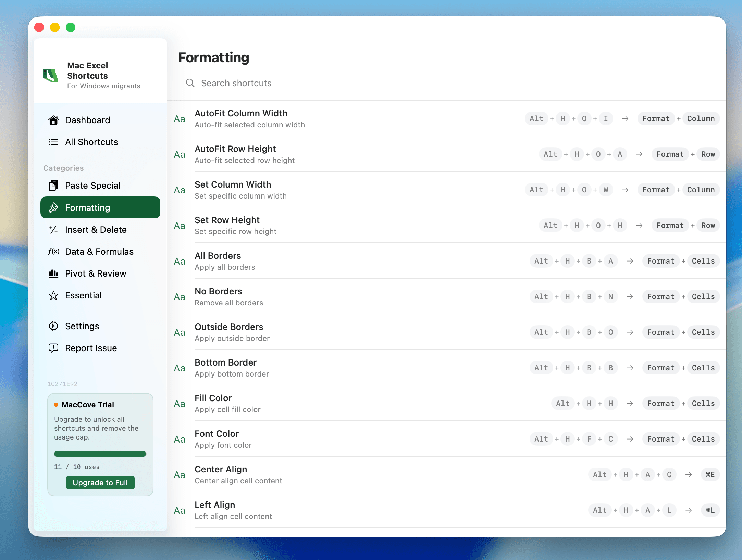The height and width of the screenshot is (560, 742).
Task: Click the ⌘L key badge for Left Align
Action: pos(710,510)
